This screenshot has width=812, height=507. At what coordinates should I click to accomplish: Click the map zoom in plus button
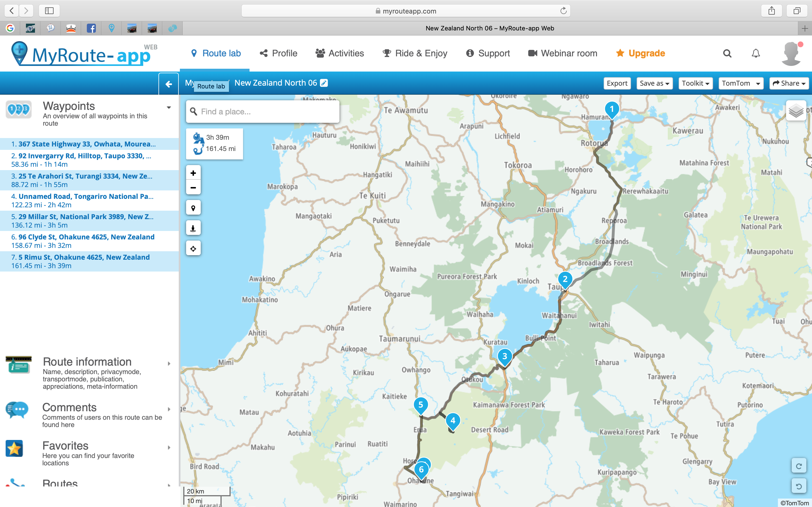[193, 173]
